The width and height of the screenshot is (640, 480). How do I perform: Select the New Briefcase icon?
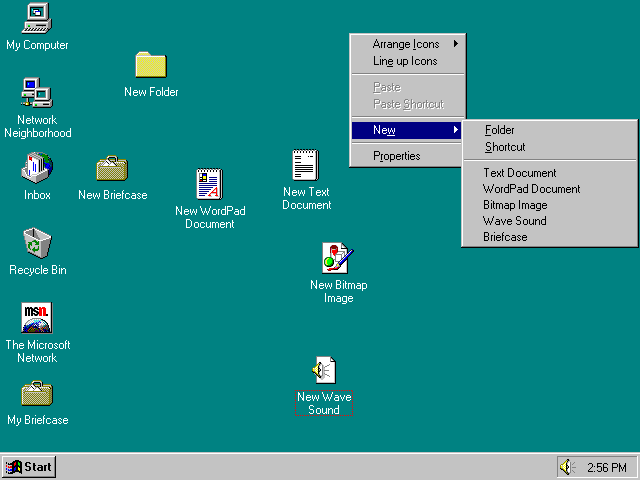coord(112,168)
